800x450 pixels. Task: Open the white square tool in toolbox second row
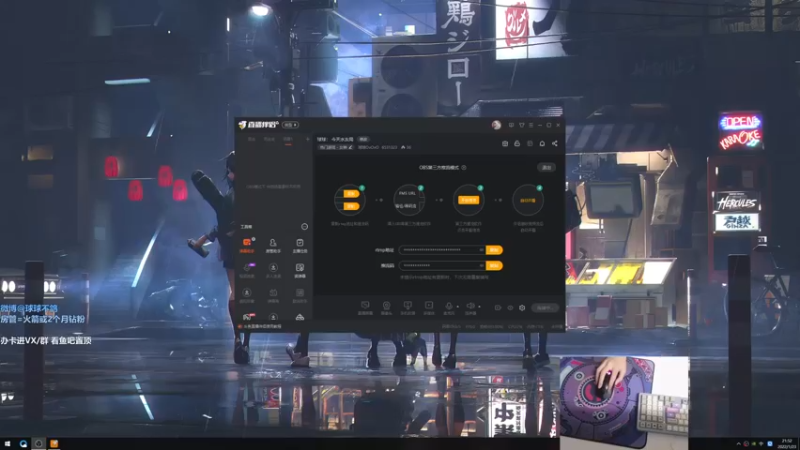[299, 270]
